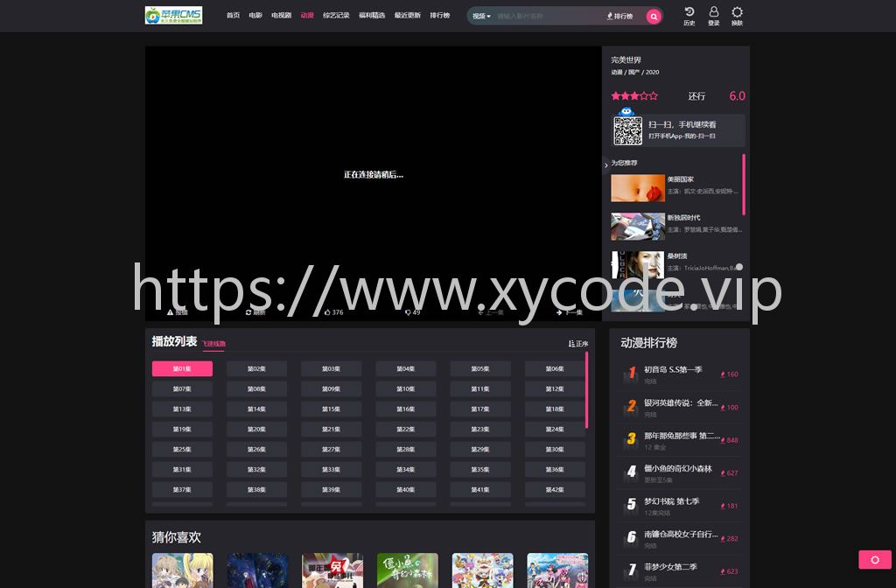Click the 刷新 refresh button under the player

tap(255, 312)
